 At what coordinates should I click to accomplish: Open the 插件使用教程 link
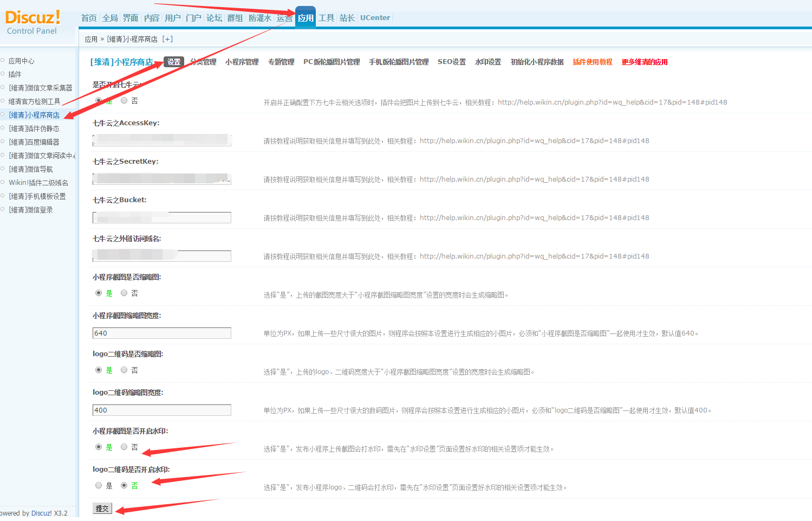[593, 62]
